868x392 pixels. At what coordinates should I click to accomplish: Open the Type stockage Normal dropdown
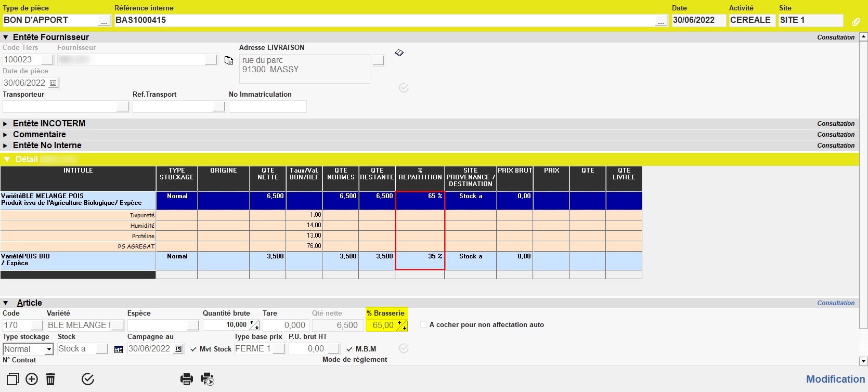coord(49,349)
